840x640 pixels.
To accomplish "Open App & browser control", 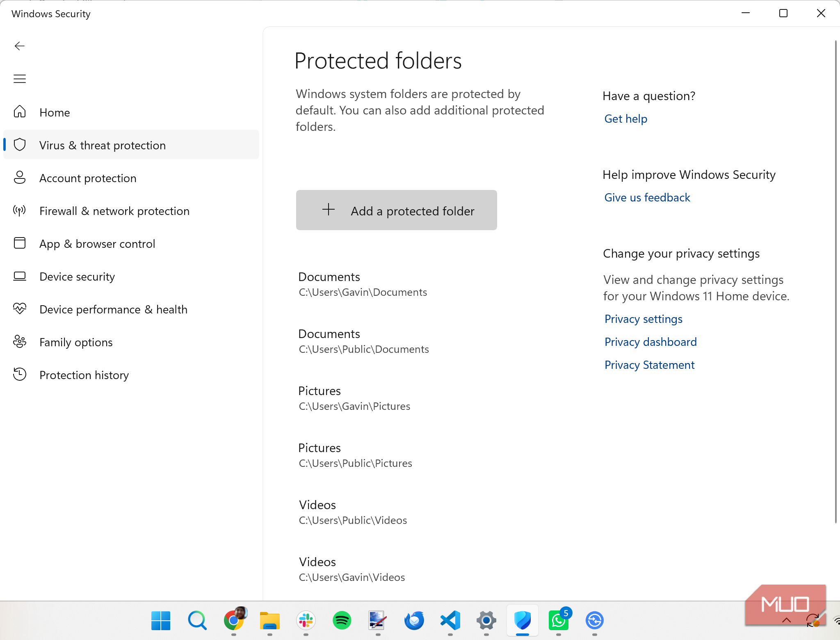I will pyautogui.click(x=131, y=243).
